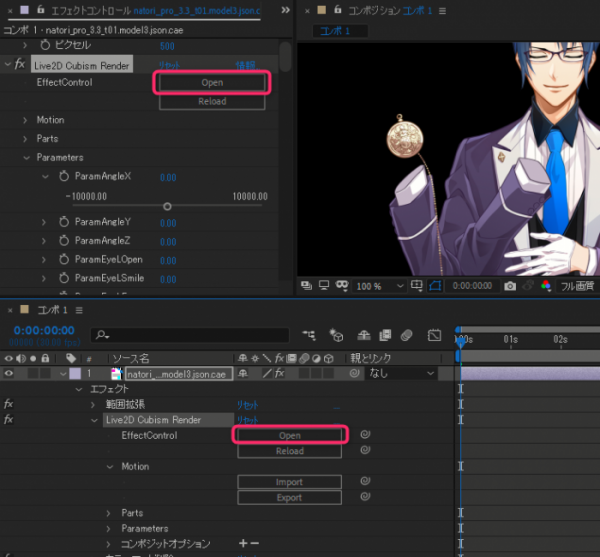Toggle stopwatch for ピクセル property
Image resolution: width=600 pixels, height=557 pixels.
click(45, 45)
